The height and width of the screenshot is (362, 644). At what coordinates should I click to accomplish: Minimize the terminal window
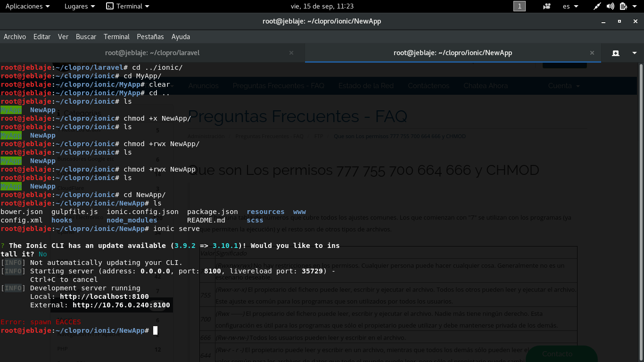coord(604,21)
